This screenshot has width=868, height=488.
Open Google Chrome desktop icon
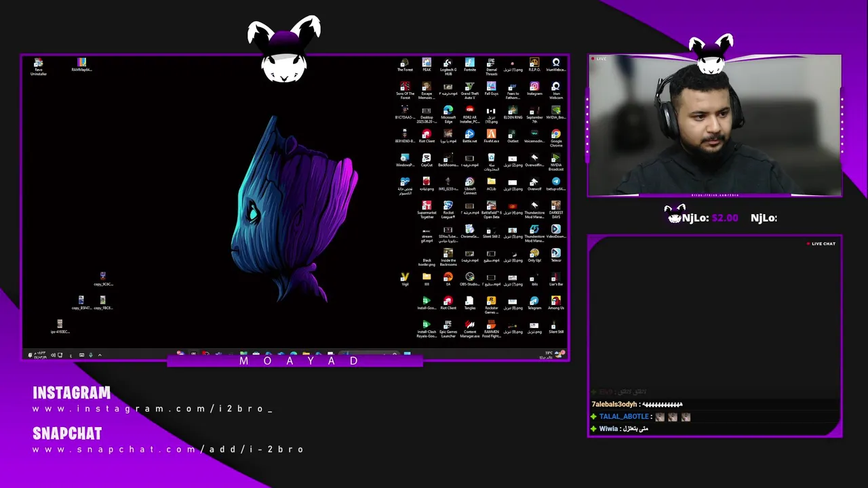(x=556, y=138)
